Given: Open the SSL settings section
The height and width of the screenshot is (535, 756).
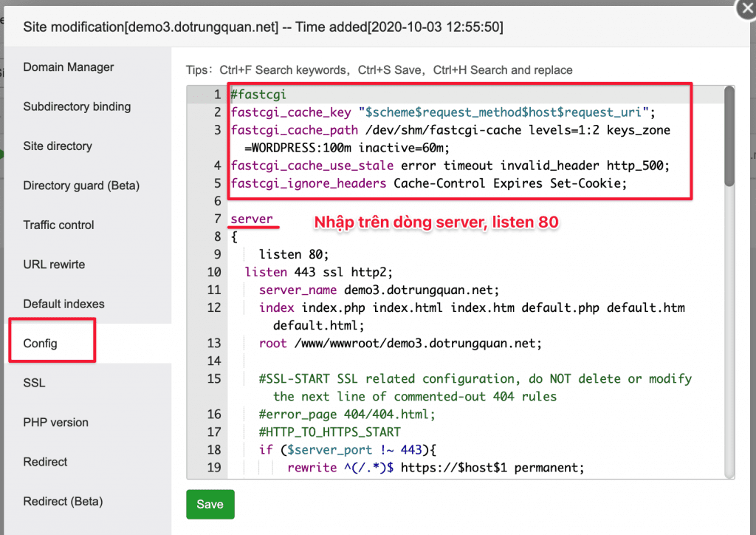Looking at the screenshot, I should click(34, 383).
